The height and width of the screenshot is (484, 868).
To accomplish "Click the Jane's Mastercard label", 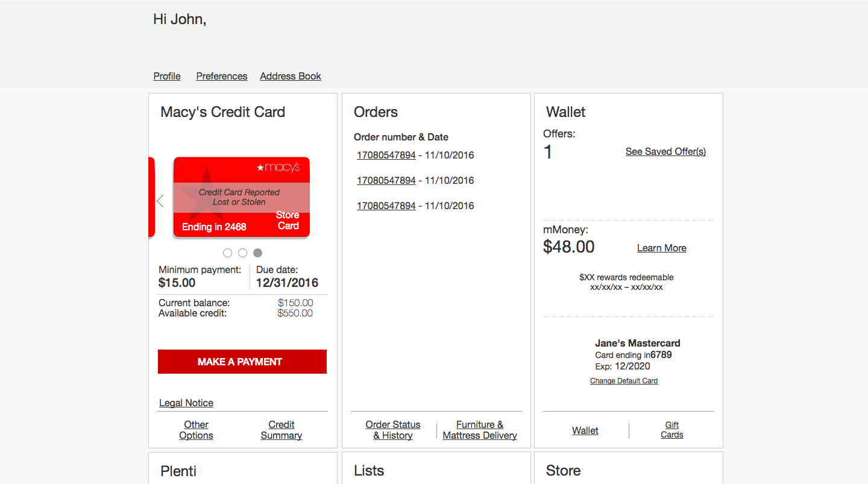I will pyautogui.click(x=638, y=343).
